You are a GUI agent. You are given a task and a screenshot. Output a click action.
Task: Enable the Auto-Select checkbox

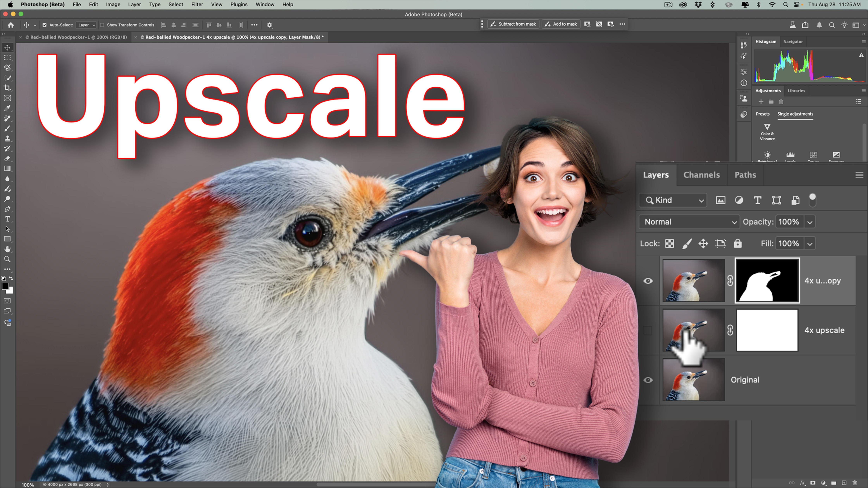tap(45, 25)
